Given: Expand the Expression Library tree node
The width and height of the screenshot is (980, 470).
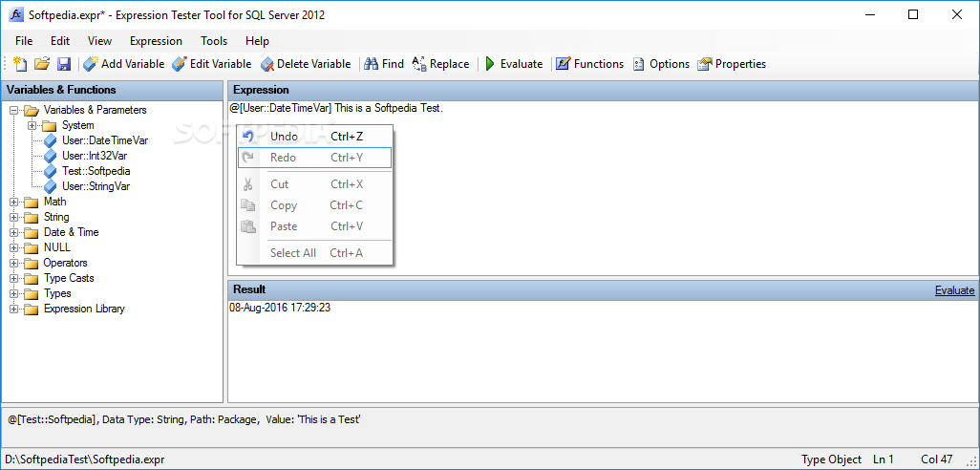Looking at the screenshot, I should pyautogui.click(x=13, y=310).
